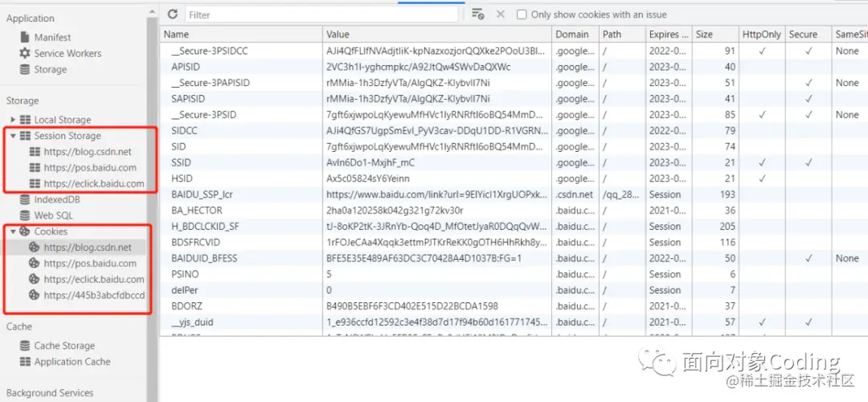Select the delPer cookie row
The width and height of the screenshot is (868, 402).
click(x=514, y=290)
